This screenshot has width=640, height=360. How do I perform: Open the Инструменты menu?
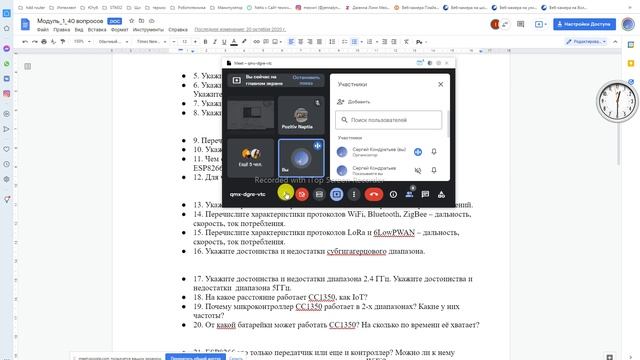tap(148, 29)
